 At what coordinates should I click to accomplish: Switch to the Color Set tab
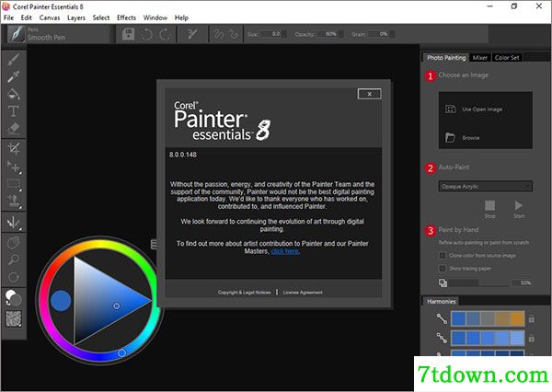(x=507, y=58)
